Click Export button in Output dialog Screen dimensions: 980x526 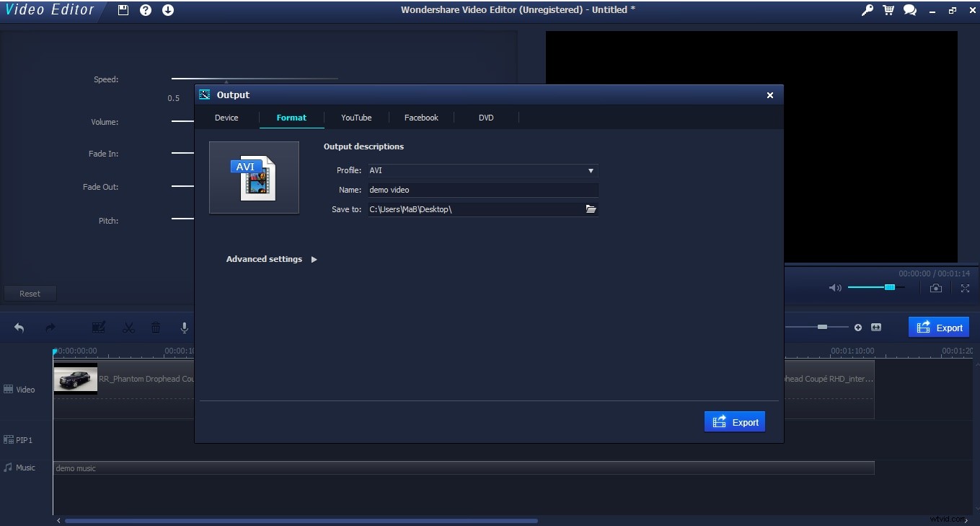point(735,422)
